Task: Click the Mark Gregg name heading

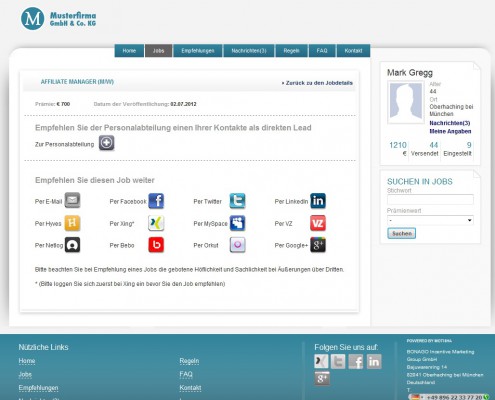Action: pos(410,73)
